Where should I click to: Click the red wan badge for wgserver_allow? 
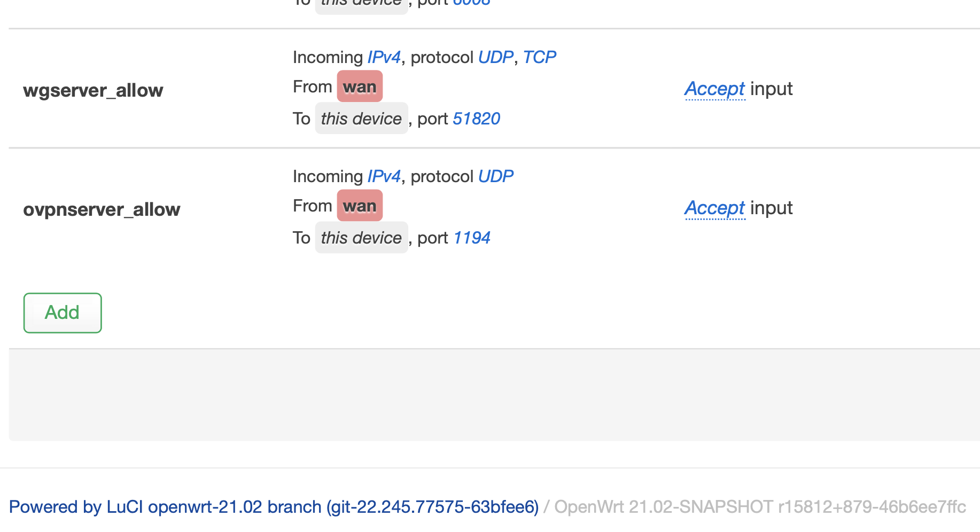(360, 87)
